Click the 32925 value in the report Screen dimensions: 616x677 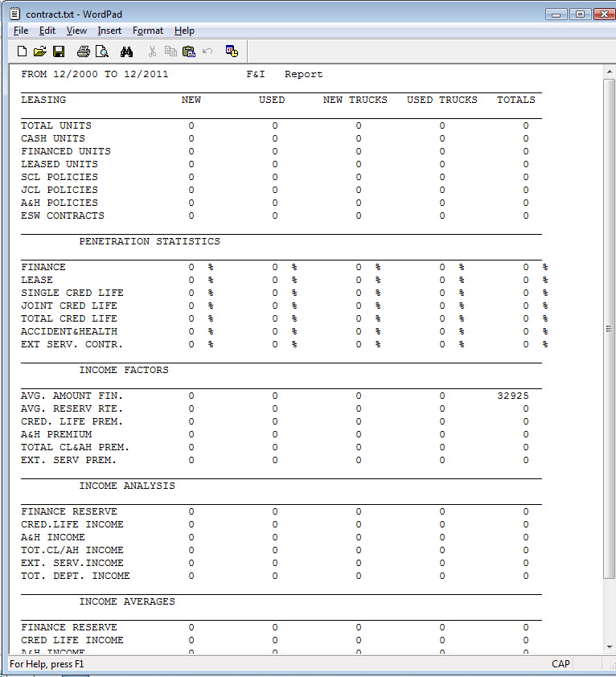pyautogui.click(x=513, y=396)
